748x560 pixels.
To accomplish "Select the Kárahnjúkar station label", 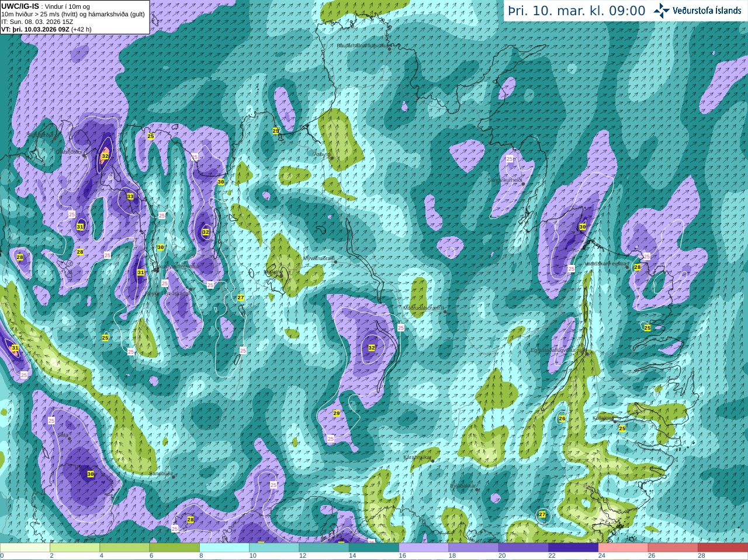I will (418, 457).
